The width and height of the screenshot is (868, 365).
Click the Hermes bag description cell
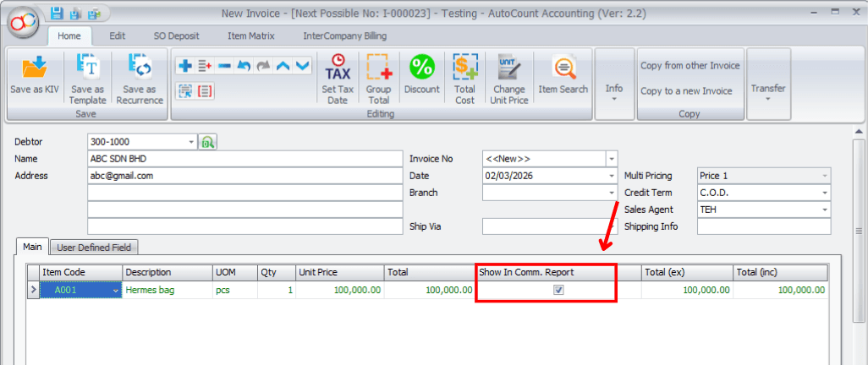(x=168, y=290)
